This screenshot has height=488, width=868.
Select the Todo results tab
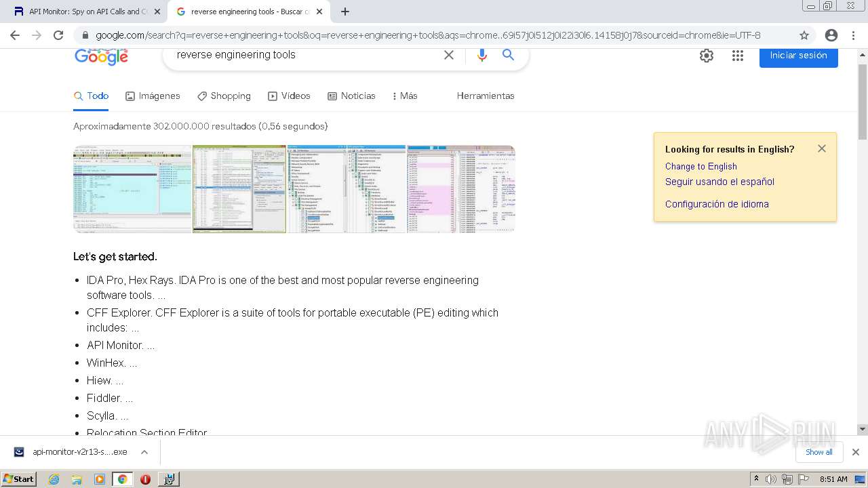pos(92,96)
